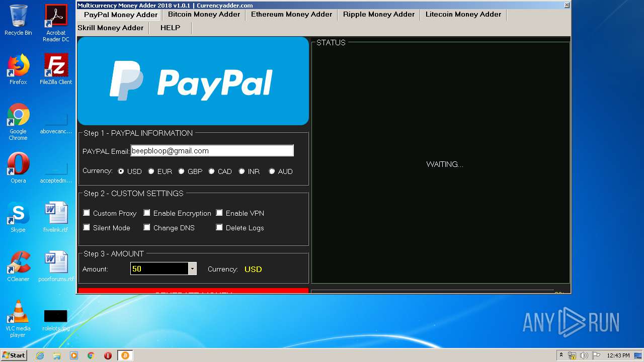Open the Ripple Money Adder tab
This screenshot has height=362, width=644.
pyautogui.click(x=379, y=15)
